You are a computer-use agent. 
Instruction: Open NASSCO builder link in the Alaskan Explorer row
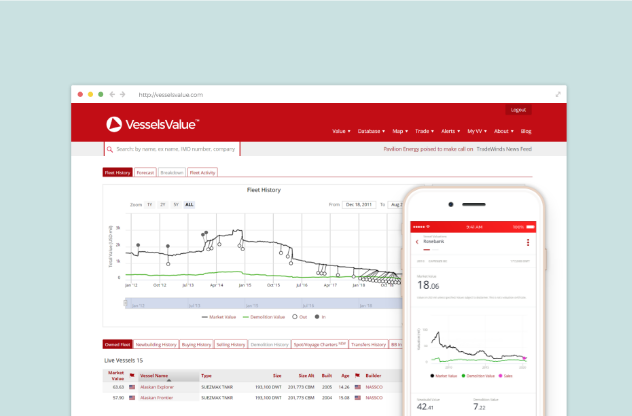[374, 387]
